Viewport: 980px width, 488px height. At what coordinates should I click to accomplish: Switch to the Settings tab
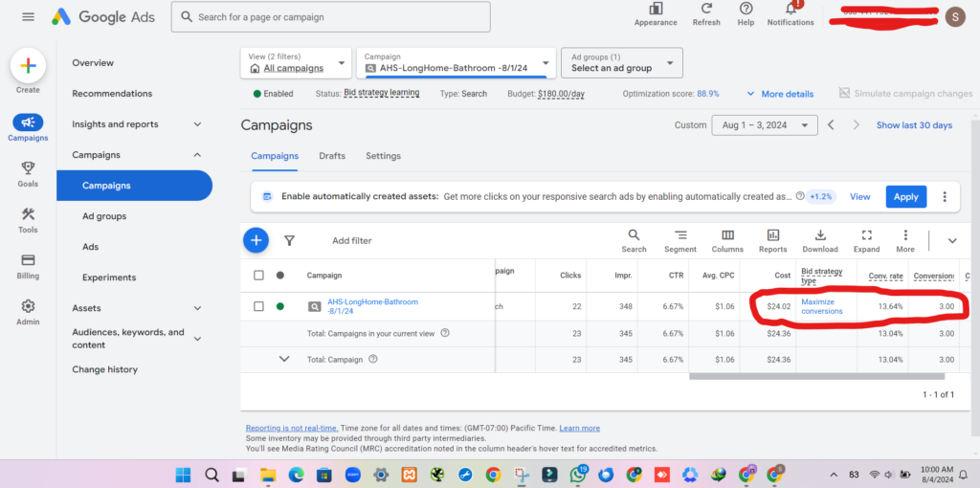pos(383,156)
